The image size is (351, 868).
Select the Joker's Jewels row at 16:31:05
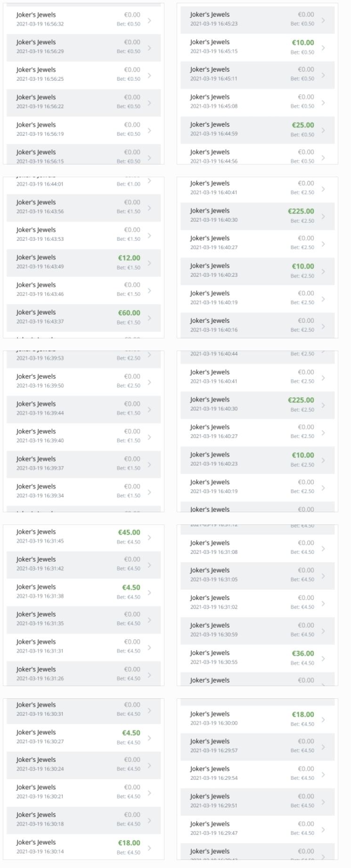(257, 576)
